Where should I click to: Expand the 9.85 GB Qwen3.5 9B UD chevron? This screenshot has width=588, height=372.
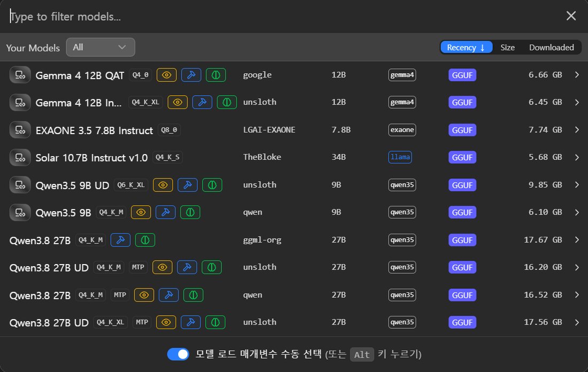577,185
